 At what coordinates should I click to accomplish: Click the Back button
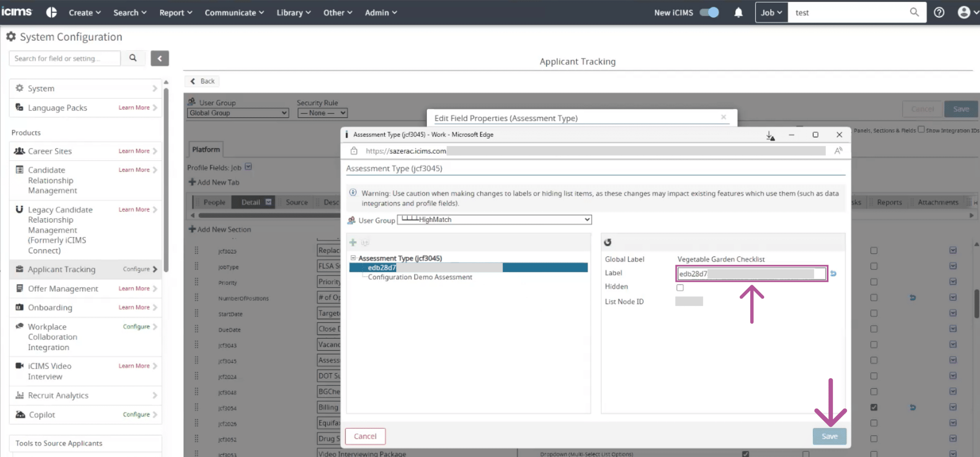click(203, 81)
